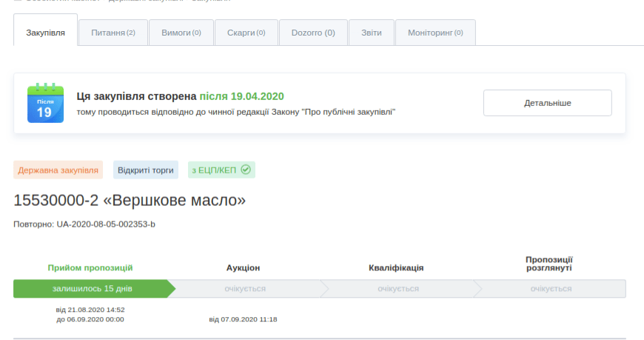The height and width of the screenshot is (340, 644).
Task: Click the 'Вершкове масло' tender title
Action: click(129, 200)
